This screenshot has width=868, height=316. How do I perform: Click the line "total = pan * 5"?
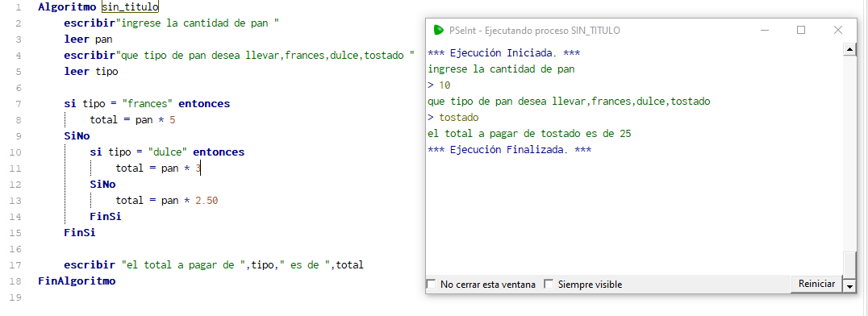click(x=132, y=119)
